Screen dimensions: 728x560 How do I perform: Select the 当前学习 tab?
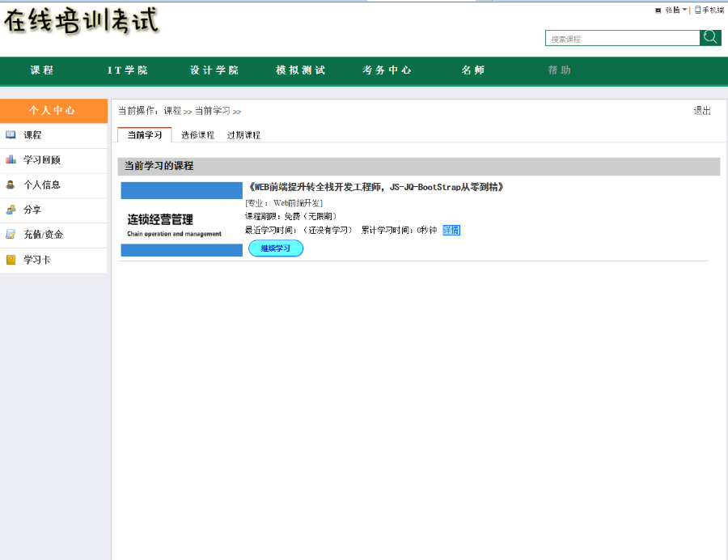(145, 135)
